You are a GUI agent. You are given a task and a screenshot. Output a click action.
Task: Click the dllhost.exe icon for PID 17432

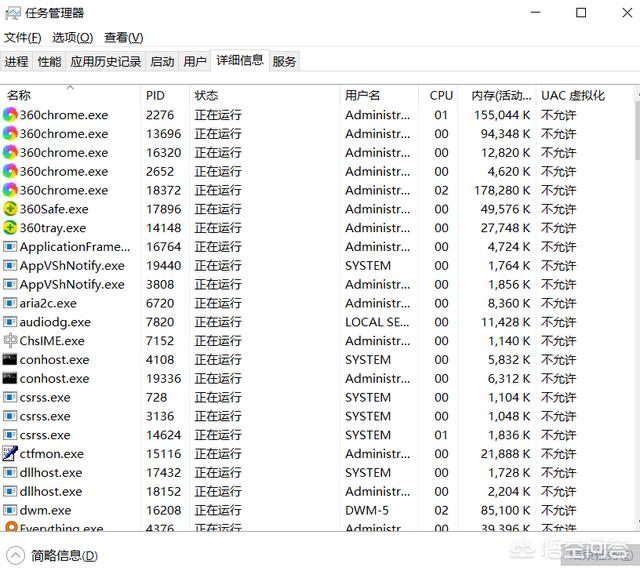(x=10, y=472)
